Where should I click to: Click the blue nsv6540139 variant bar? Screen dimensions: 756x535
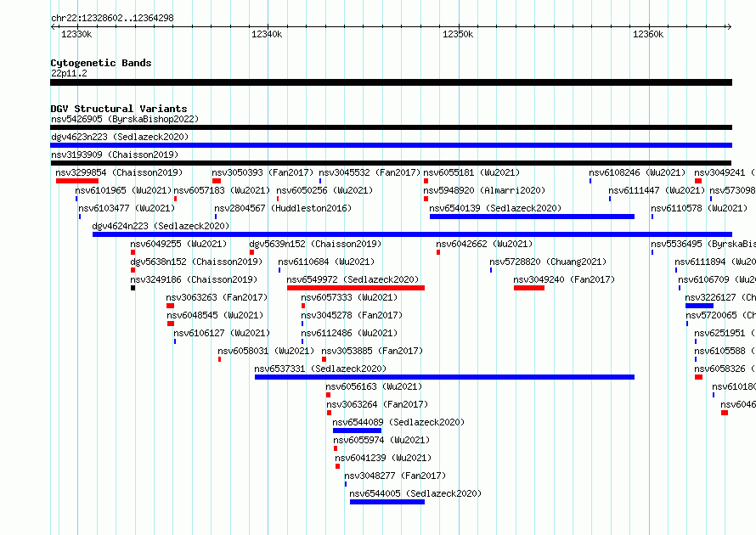(x=532, y=217)
